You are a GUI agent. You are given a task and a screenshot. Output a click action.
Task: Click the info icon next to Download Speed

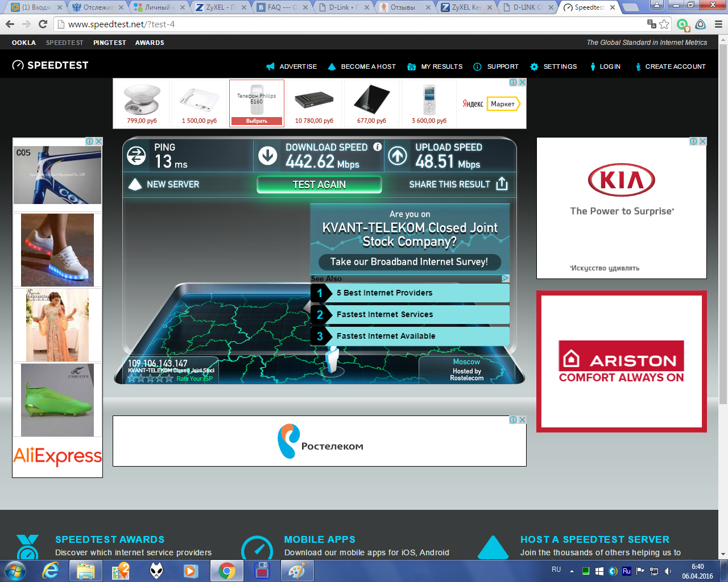click(x=377, y=147)
